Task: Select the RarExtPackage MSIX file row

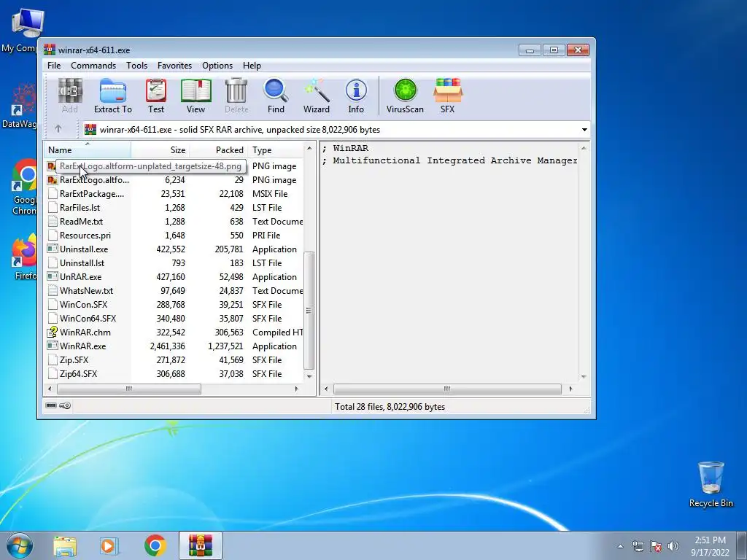Action: (174, 194)
